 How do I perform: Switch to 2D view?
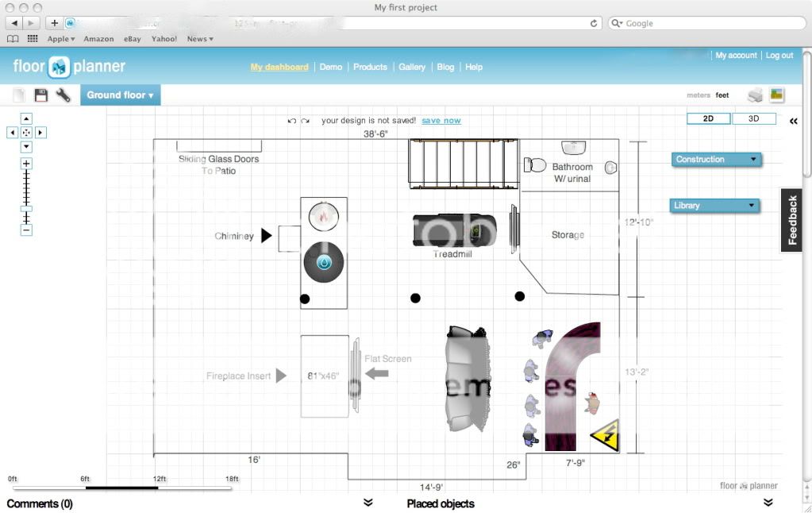pos(709,119)
